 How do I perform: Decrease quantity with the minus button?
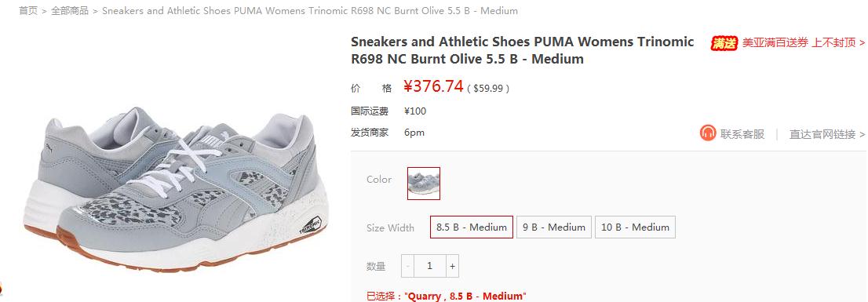(x=407, y=266)
